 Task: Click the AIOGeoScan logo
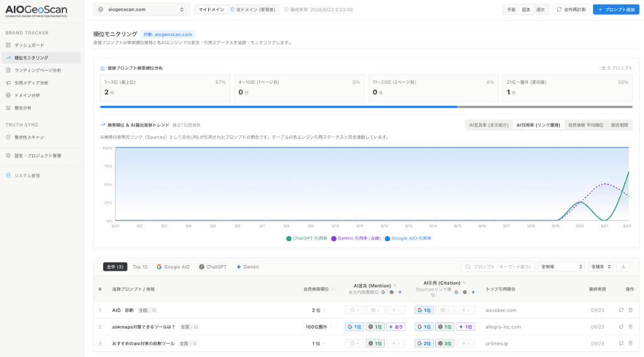tap(36, 11)
